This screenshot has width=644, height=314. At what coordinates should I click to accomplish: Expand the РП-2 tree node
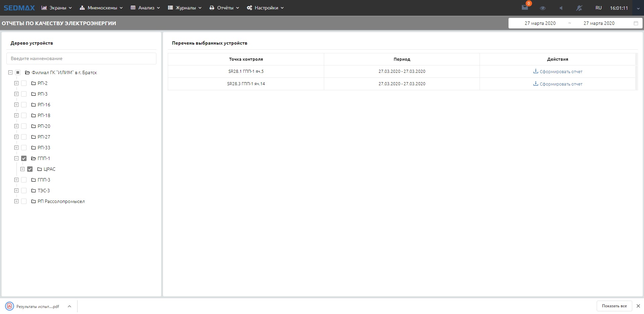tap(16, 83)
